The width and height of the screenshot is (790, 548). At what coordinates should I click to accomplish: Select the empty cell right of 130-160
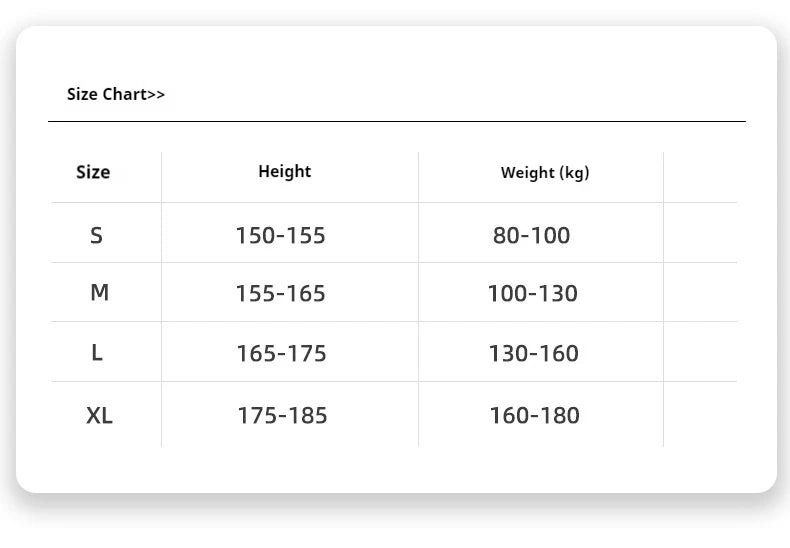point(700,352)
